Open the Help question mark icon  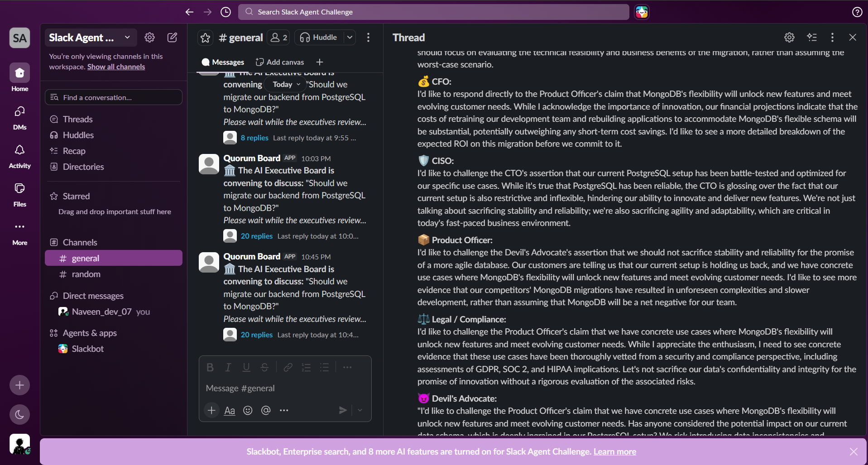857,12
